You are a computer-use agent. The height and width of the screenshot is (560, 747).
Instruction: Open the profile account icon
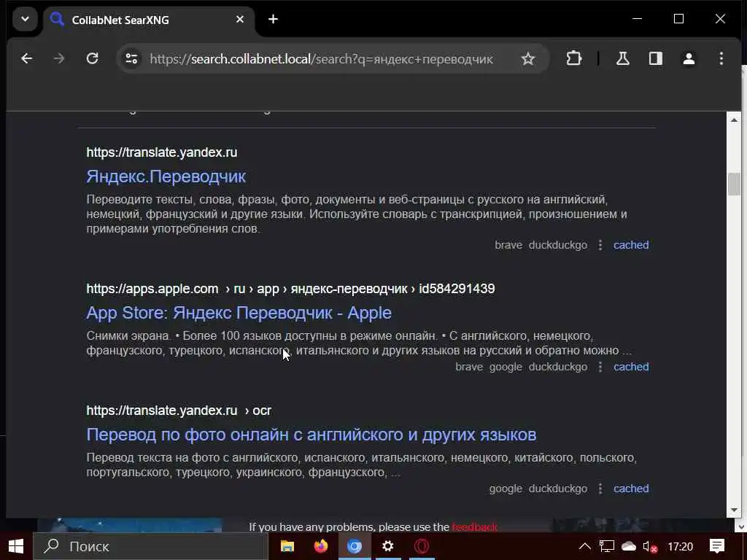click(x=689, y=58)
